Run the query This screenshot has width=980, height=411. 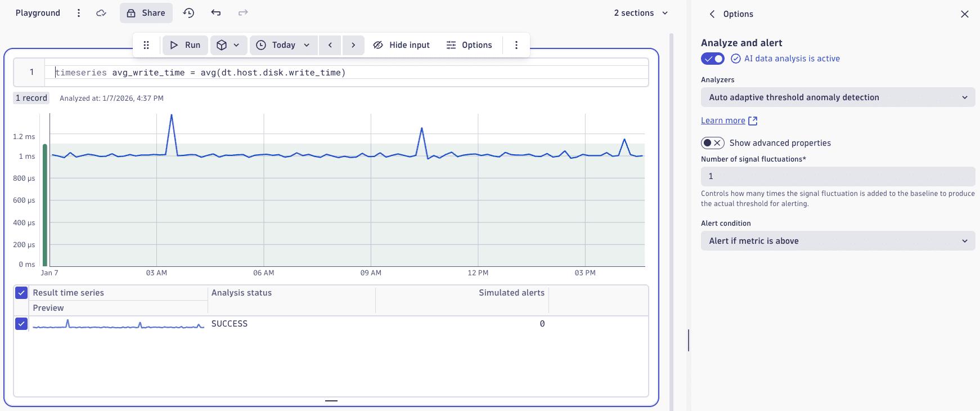(x=185, y=45)
